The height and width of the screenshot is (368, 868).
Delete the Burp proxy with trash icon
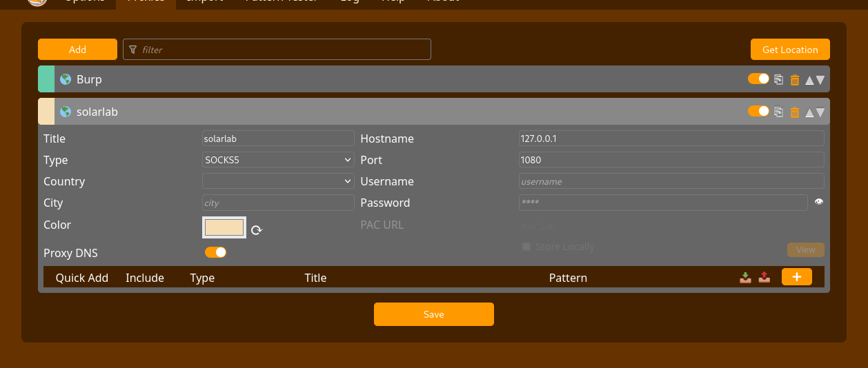[794, 80]
